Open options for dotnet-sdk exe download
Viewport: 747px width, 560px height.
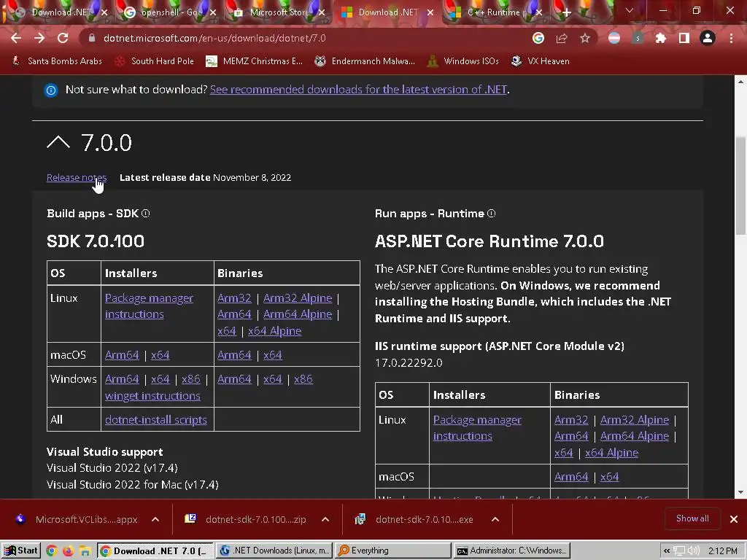coord(495,519)
